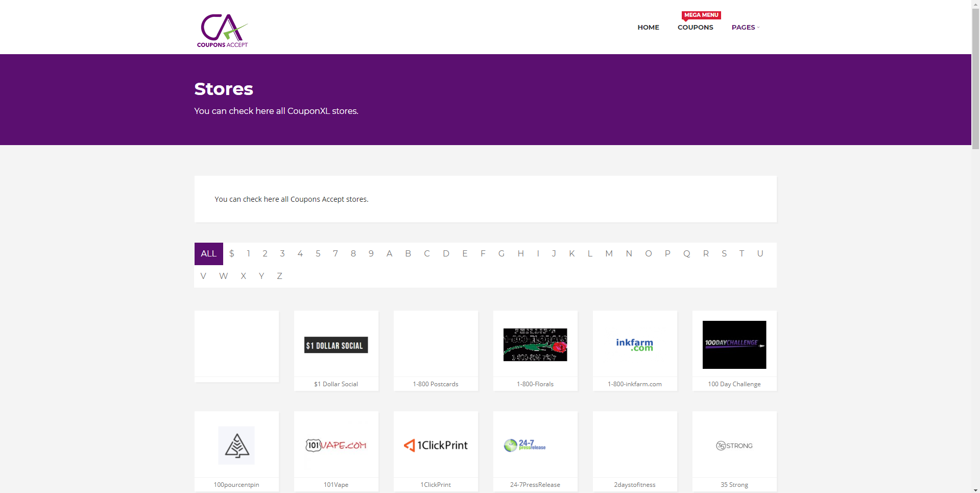The width and height of the screenshot is (980, 493).
Task: Filter stores by the $ symbol
Action: click(232, 254)
